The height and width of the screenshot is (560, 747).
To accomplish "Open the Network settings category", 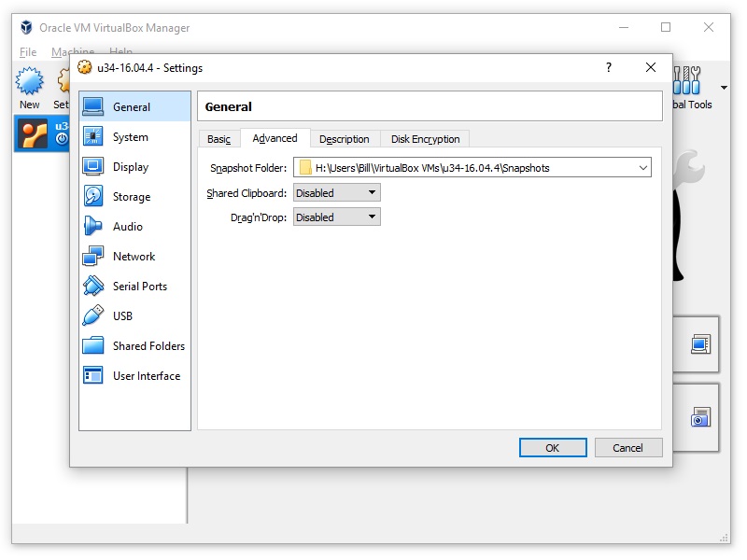I will click(134, 257).
